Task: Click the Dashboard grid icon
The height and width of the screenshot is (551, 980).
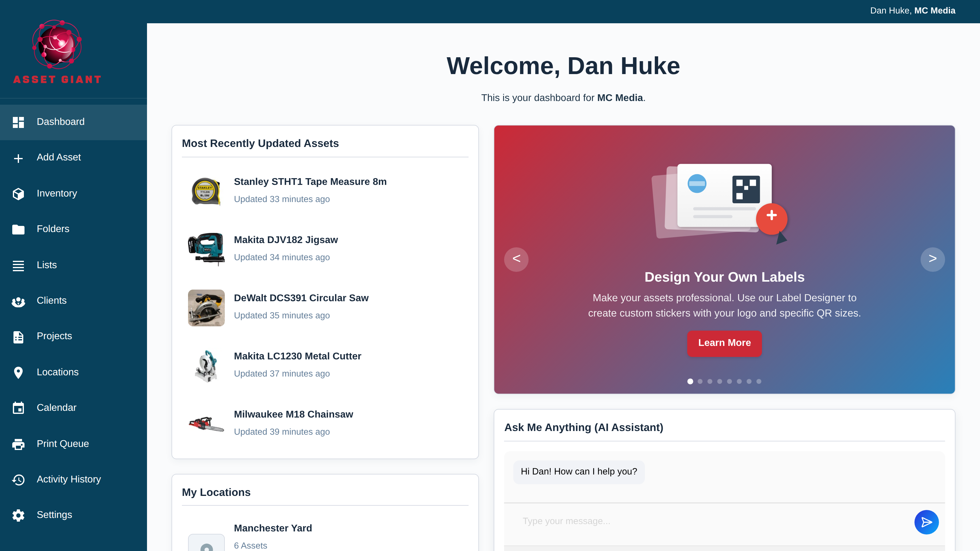Action: click(x=18, y=122)
